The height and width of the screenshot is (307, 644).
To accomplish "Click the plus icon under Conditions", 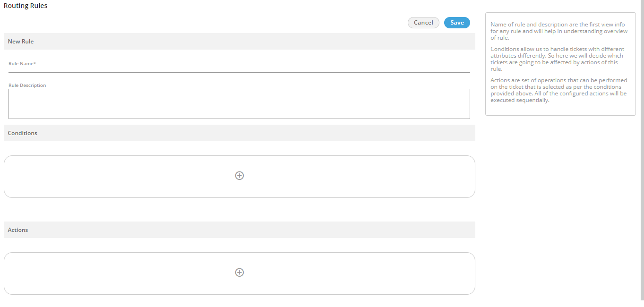I will (x=240, y=176).
